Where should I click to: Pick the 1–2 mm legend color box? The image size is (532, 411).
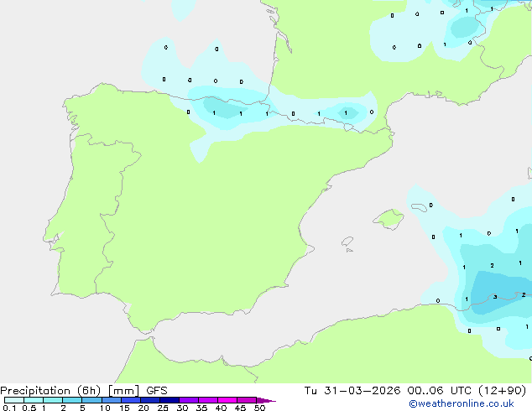pos(53,400)
